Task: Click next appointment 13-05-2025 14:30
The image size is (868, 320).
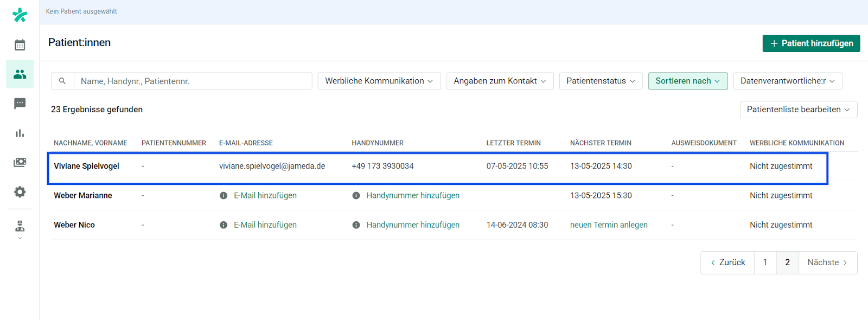Action: click(601, 166)
